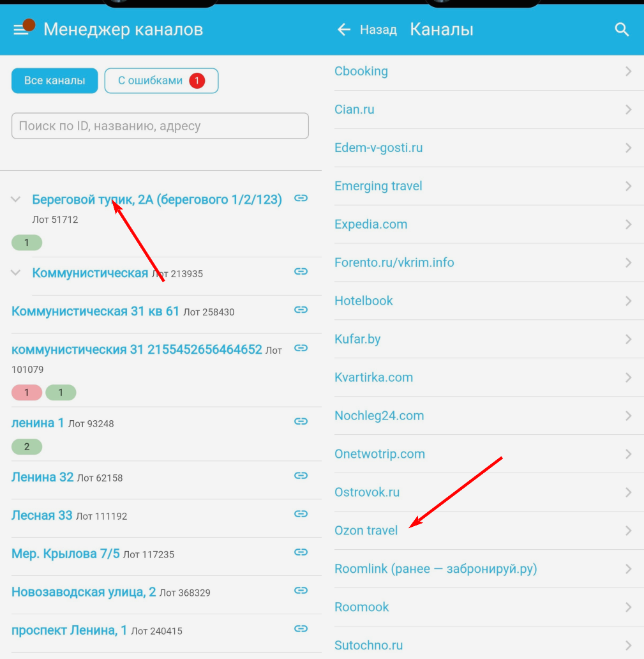Tap green badge under Береговой тупик
644x659 pixels.
coord(26,243)
